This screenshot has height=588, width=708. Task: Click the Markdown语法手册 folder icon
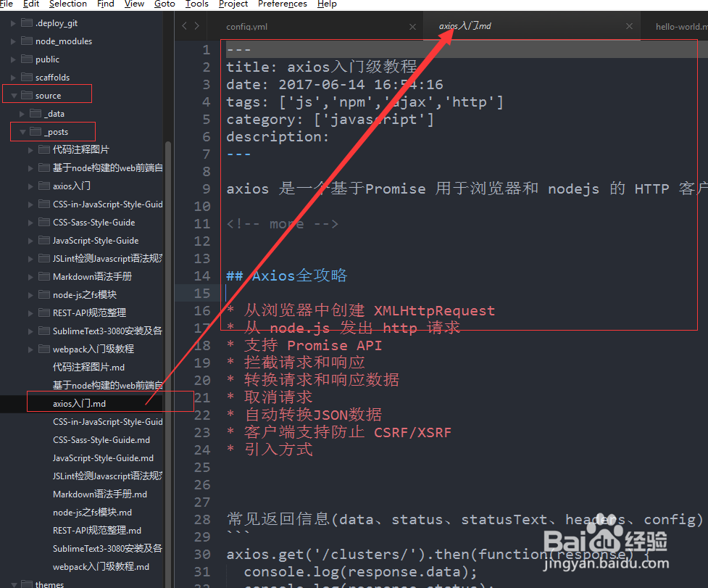click(44, 276)
